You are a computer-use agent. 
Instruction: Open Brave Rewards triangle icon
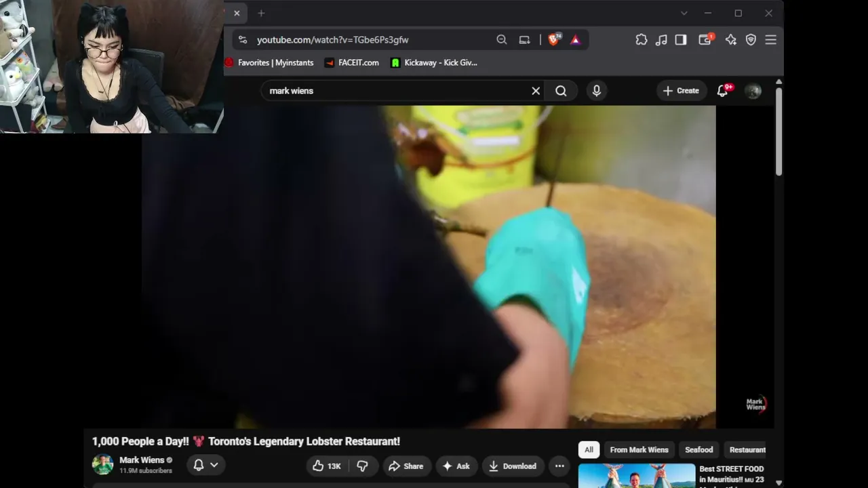pos(575,40)
